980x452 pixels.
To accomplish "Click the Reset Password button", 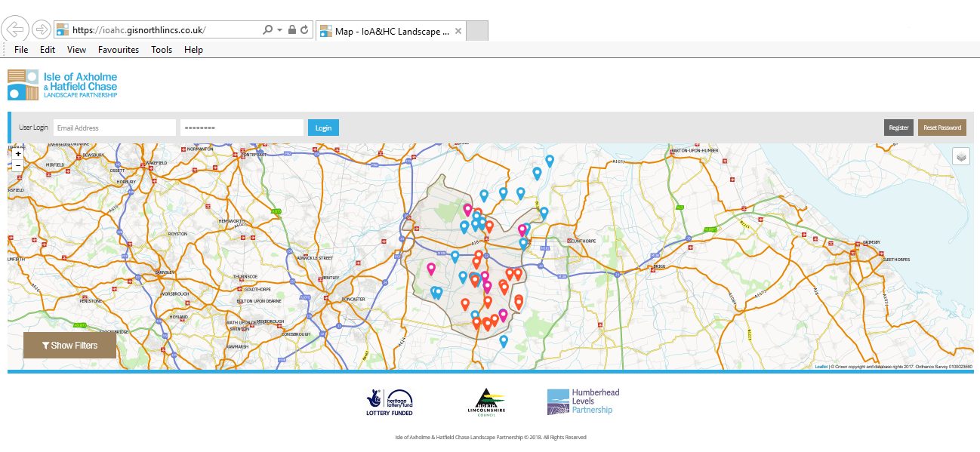I will point(941,128).
